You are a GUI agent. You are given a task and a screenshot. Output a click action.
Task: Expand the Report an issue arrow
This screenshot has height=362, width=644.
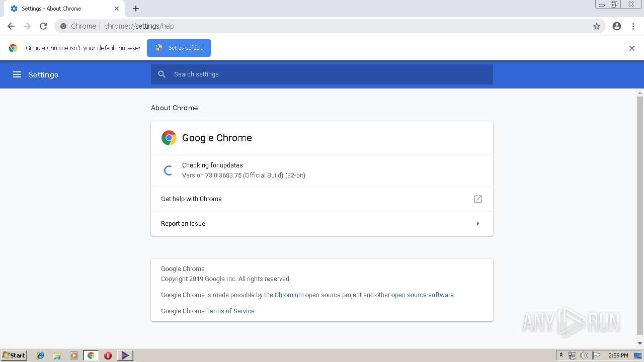[478, 224]
